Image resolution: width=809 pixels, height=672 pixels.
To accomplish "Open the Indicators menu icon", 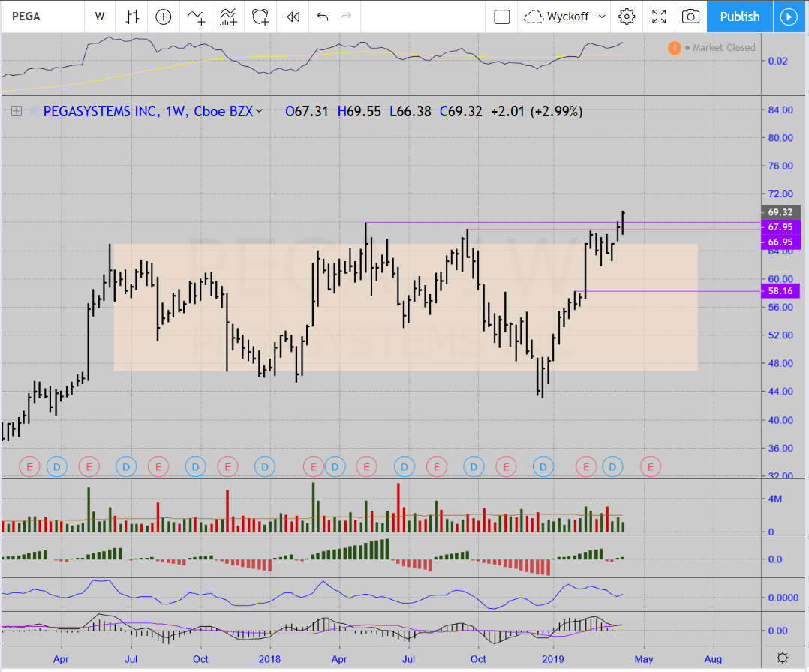I will (x=197, y=16).
